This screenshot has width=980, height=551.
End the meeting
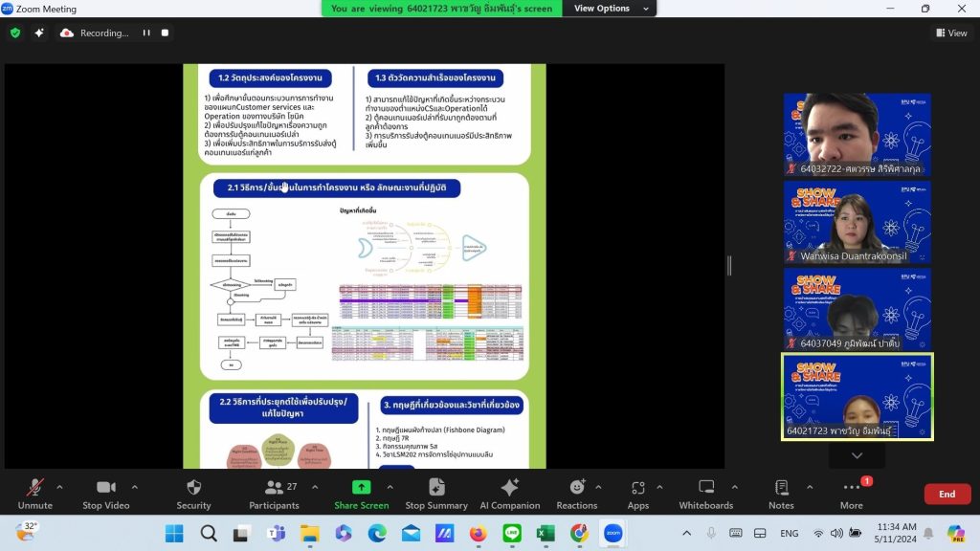point(947,495)
